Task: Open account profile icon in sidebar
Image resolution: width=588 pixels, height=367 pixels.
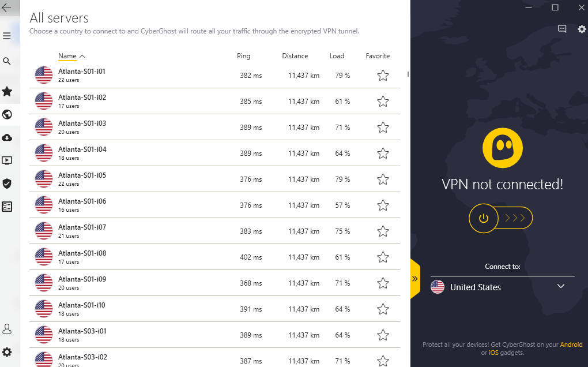Action: (7, 329)
